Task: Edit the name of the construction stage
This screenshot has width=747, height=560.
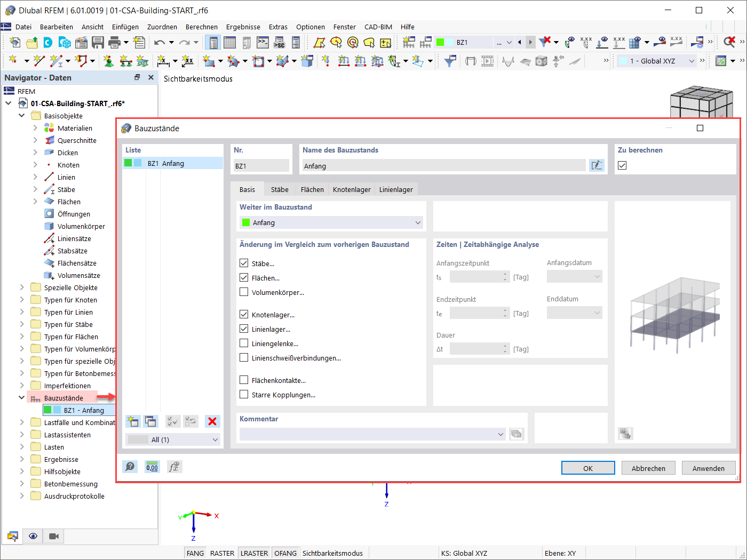Action: (x=597, y=165)
